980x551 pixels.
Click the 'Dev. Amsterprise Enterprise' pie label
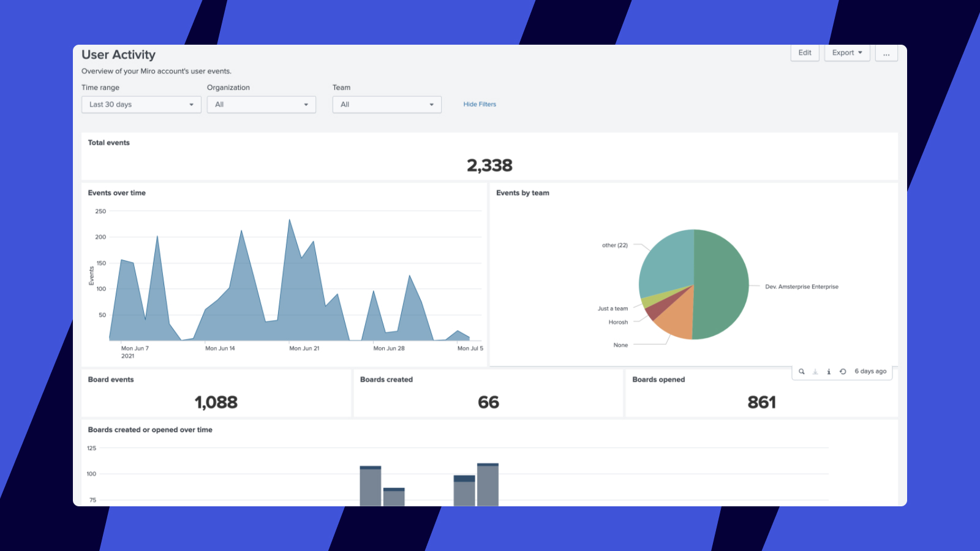(801, 287)
